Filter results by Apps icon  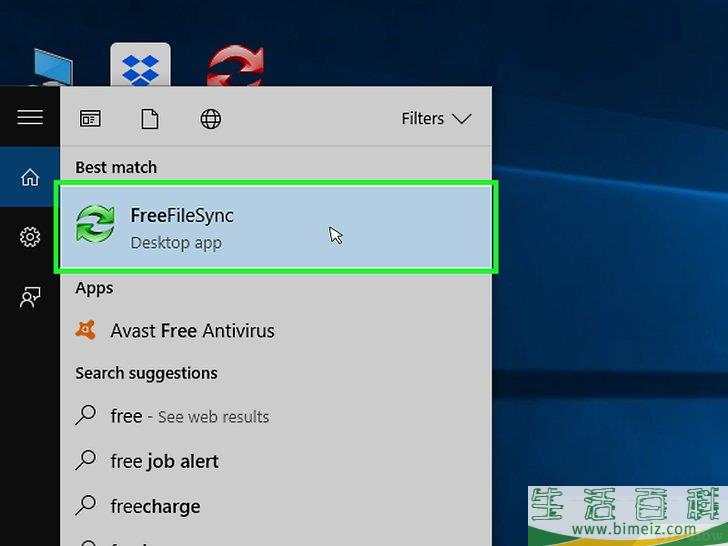(90, 119)
